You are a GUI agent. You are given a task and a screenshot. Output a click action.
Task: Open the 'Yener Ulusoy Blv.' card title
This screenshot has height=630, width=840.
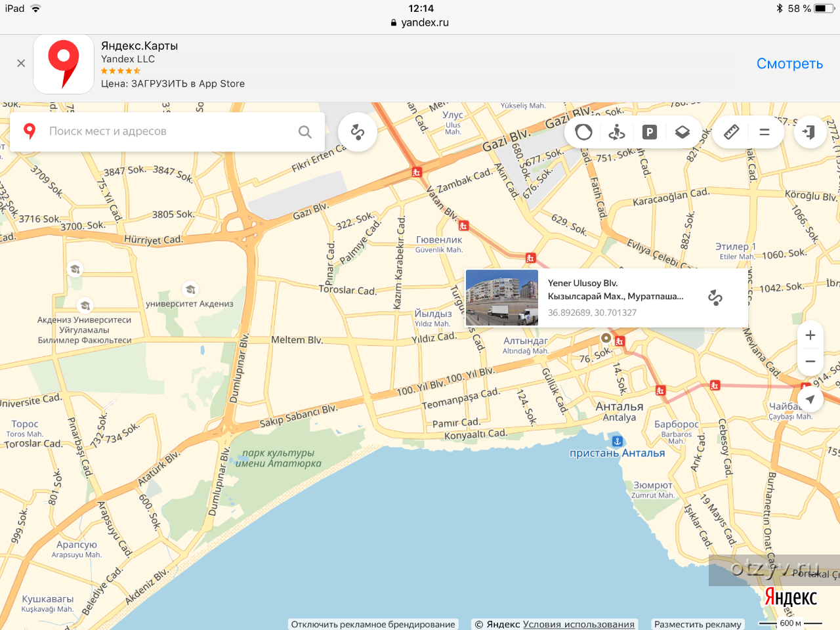click(x=583, y=283)
